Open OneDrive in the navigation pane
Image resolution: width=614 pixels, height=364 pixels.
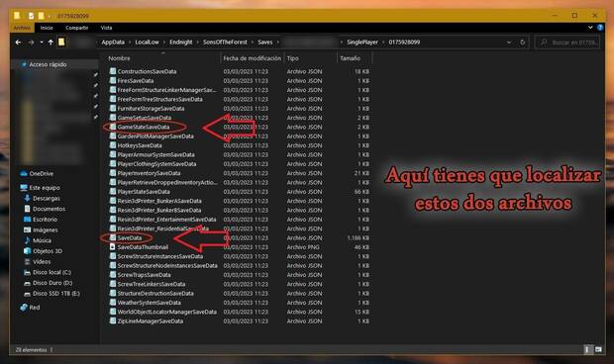click(38, 174)
